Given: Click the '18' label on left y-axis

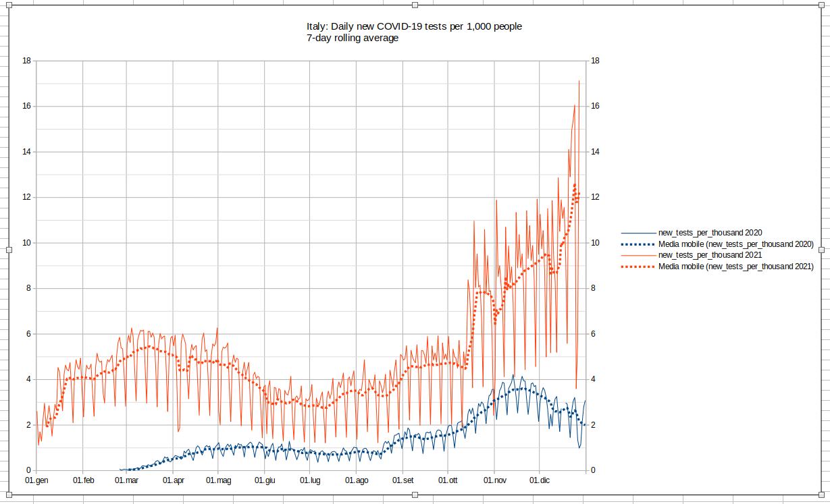Looking at the screenshot, I should (x=26, y=61).
